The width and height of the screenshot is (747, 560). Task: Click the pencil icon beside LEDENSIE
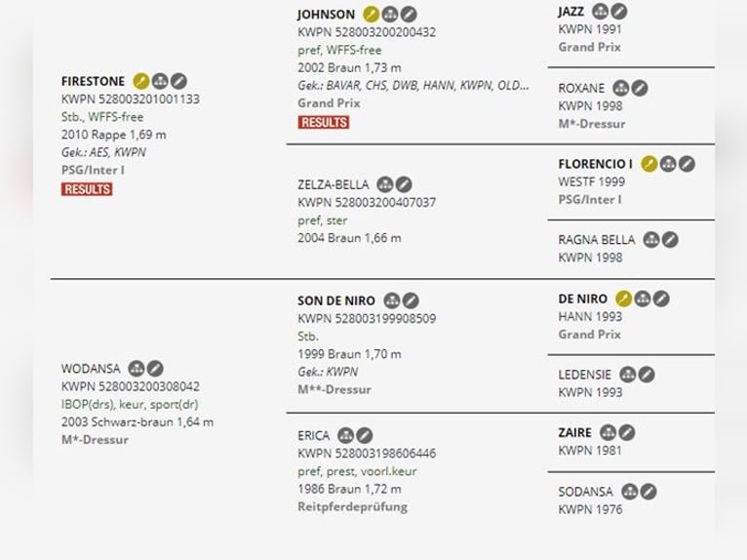pos(647,375)
